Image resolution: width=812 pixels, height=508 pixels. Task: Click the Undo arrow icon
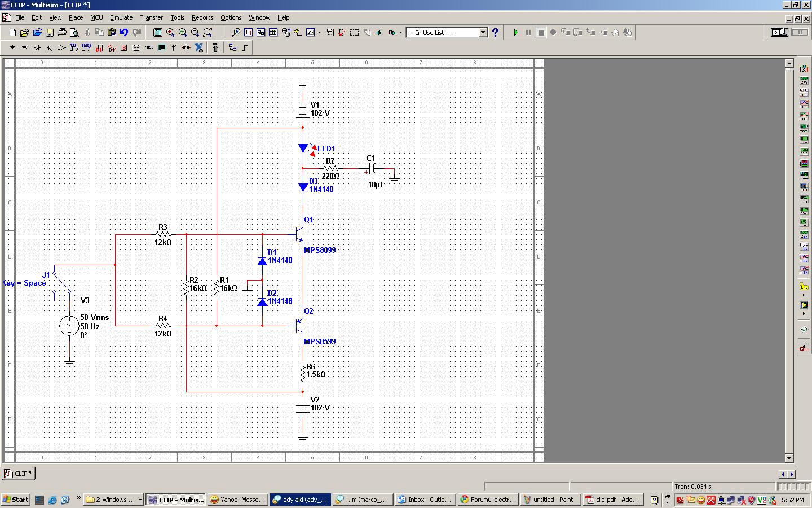[124, 33]
